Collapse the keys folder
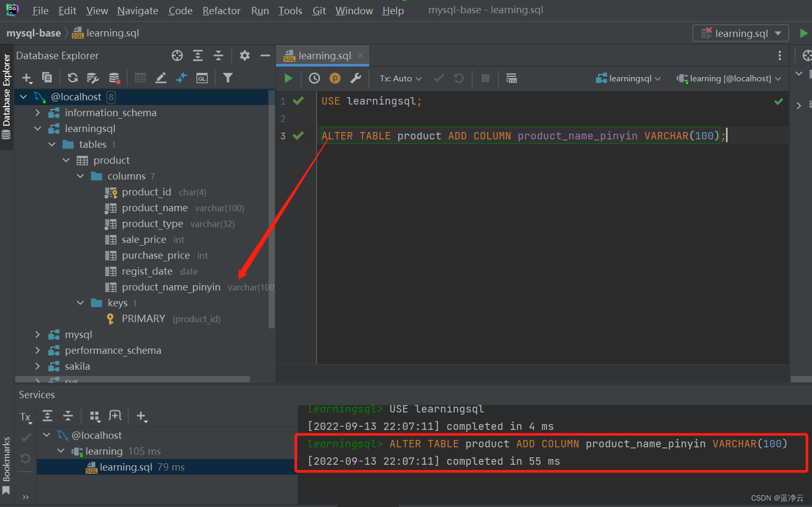 (80, 303)
